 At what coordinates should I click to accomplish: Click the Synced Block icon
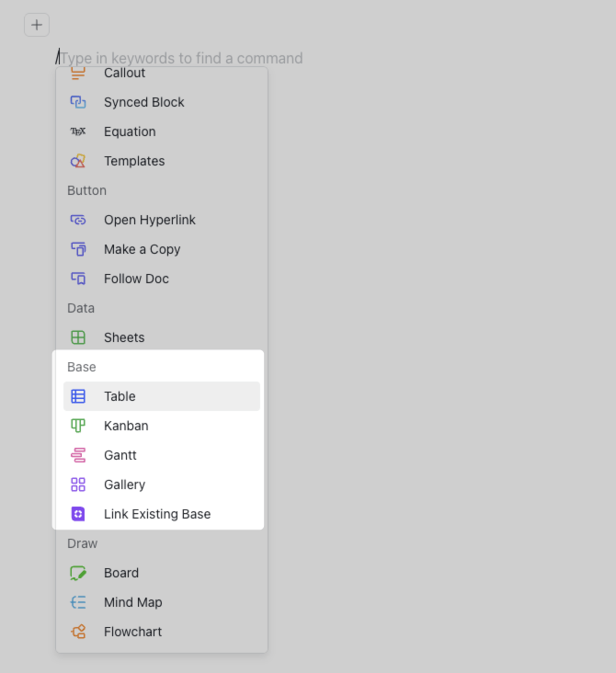click(x=78, y=102)
